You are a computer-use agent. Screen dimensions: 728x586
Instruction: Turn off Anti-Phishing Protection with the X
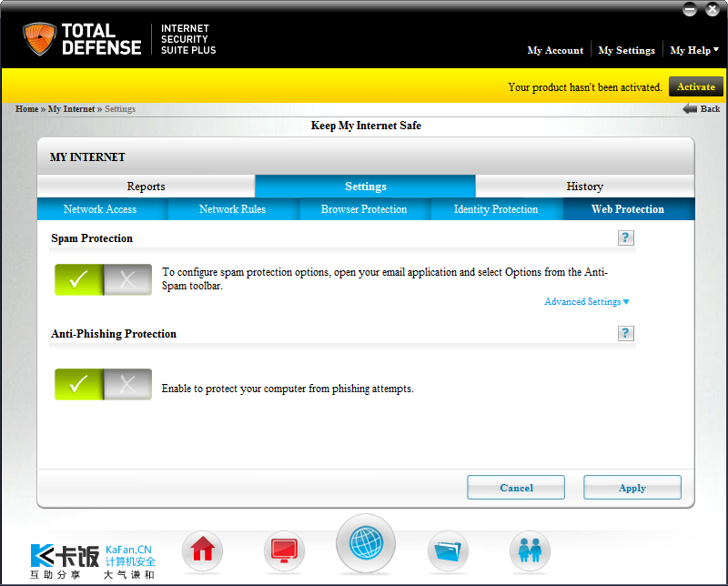[127, 384]
